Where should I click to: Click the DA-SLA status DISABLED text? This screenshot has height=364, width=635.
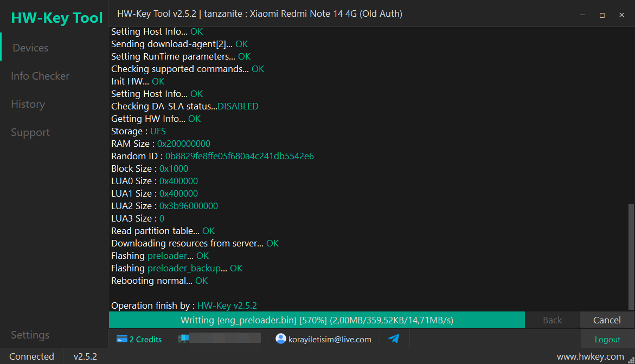(x=238, y=106)
